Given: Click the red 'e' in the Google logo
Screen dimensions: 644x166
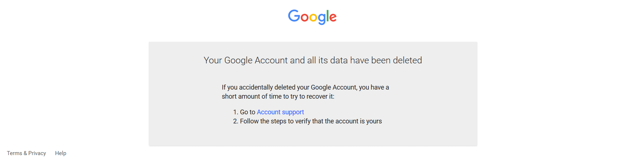Looking at the screenshot, I should [333, 18].
